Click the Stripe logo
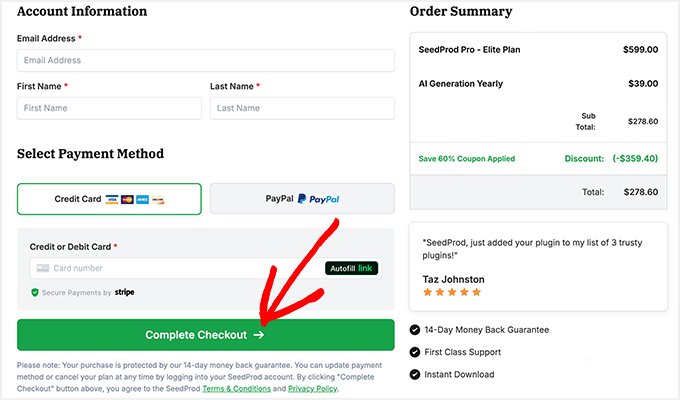 tap(124, 293)
